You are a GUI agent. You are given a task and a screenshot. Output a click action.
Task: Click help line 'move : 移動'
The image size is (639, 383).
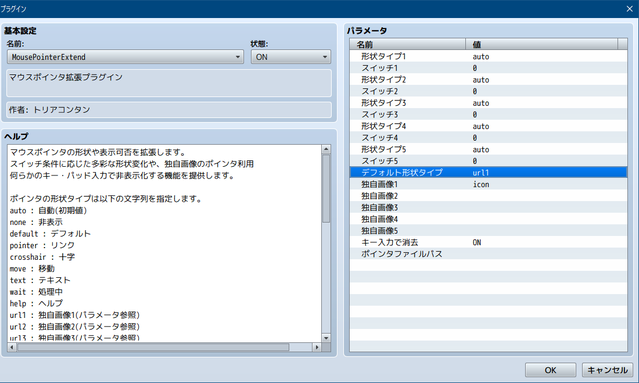(x=32, y=269)
